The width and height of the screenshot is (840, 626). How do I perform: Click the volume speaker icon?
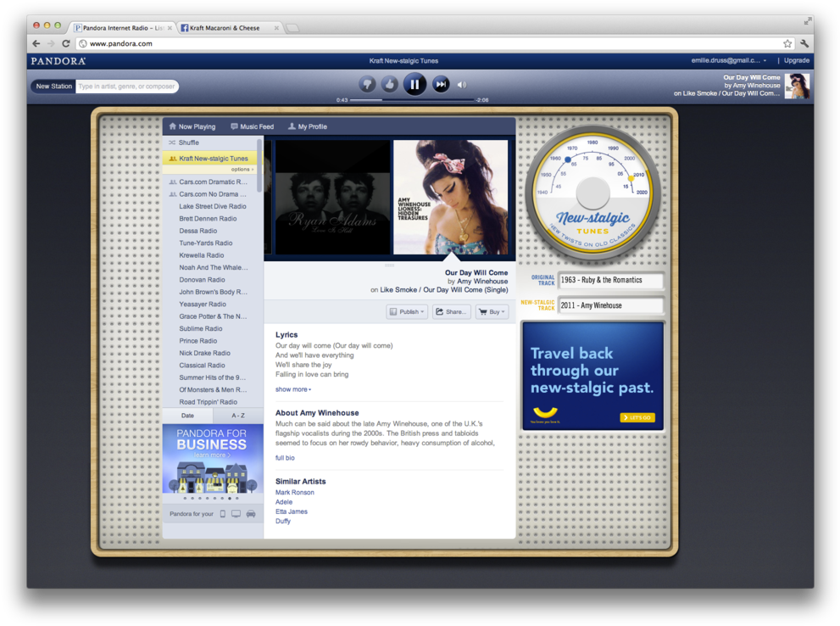click(x=462, y=85)
